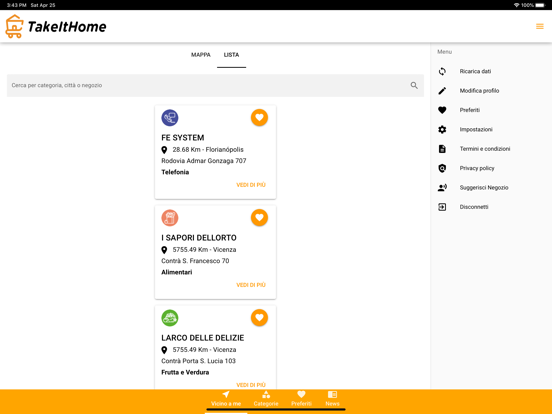The image size is (552, 414).
Task: Select Ricarica dati menu entry
Action: click(x=491, y=71)
